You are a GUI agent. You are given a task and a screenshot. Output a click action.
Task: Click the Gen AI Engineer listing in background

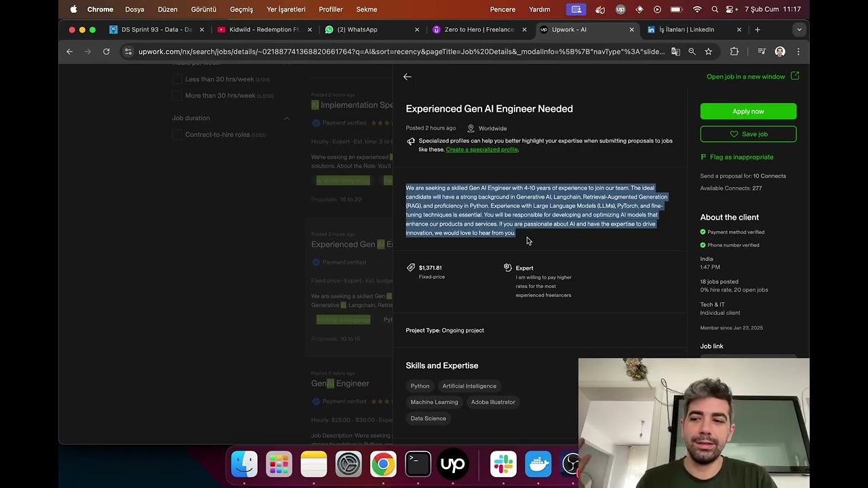pyautogui.click(x=340, y=384)
